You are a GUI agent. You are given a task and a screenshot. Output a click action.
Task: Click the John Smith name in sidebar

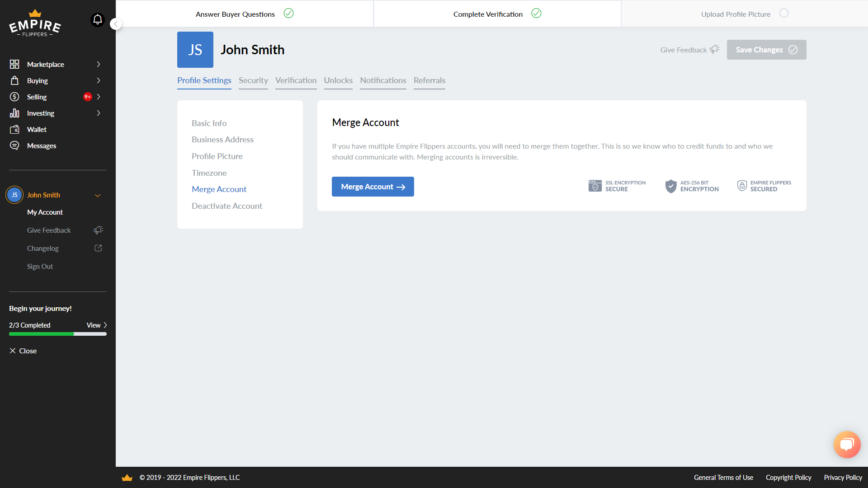pos(43,195)
